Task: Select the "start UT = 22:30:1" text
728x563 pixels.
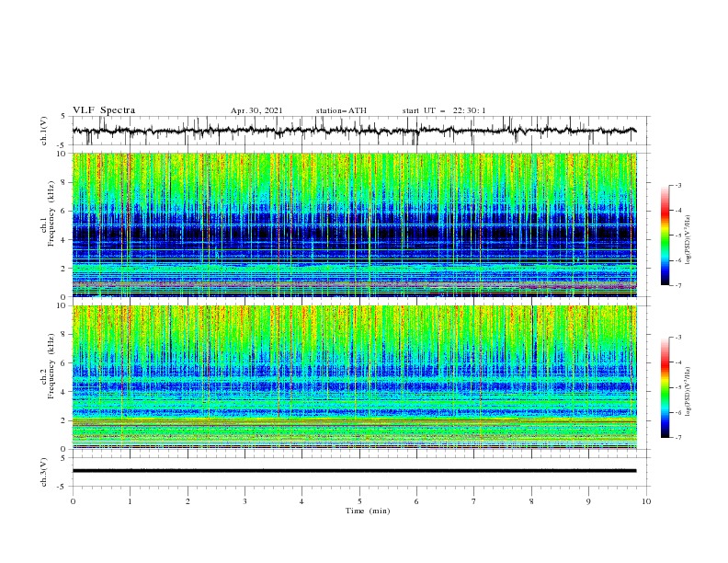Action: 444,110
